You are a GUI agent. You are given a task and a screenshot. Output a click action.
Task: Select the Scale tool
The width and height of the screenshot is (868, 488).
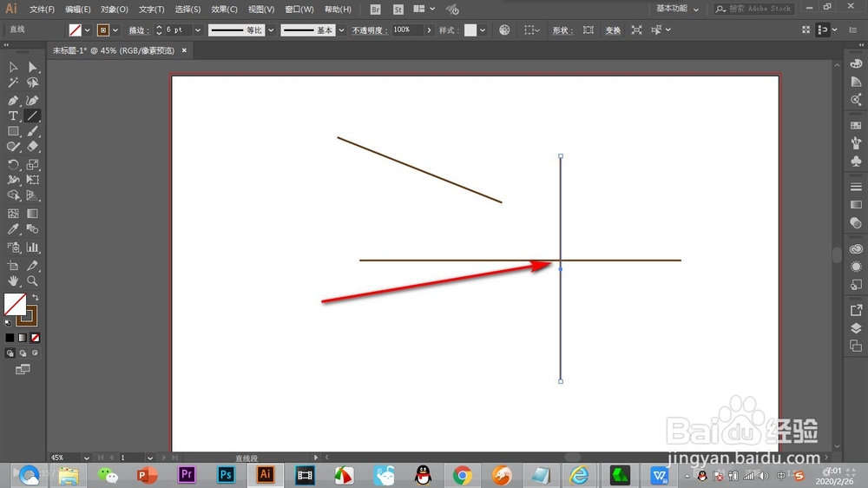click(x=33, y=164)
